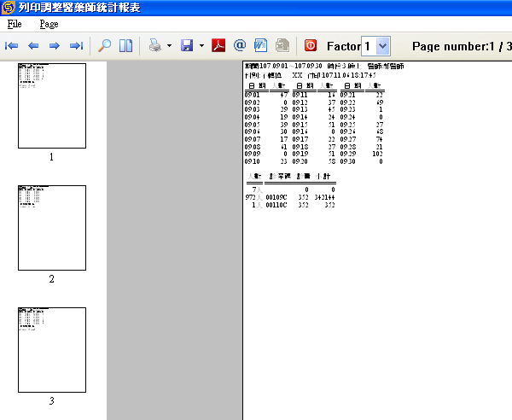Expand the save options dropdown arrow
The image size is (512, 420).
click(201, 45)
